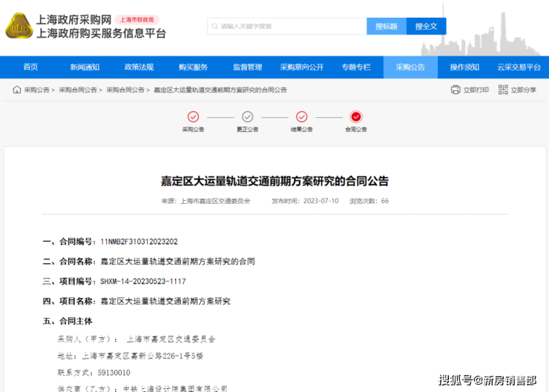Open the 云采交易平台 nav item
The image size is (549, 392).
tap(519, 67)
